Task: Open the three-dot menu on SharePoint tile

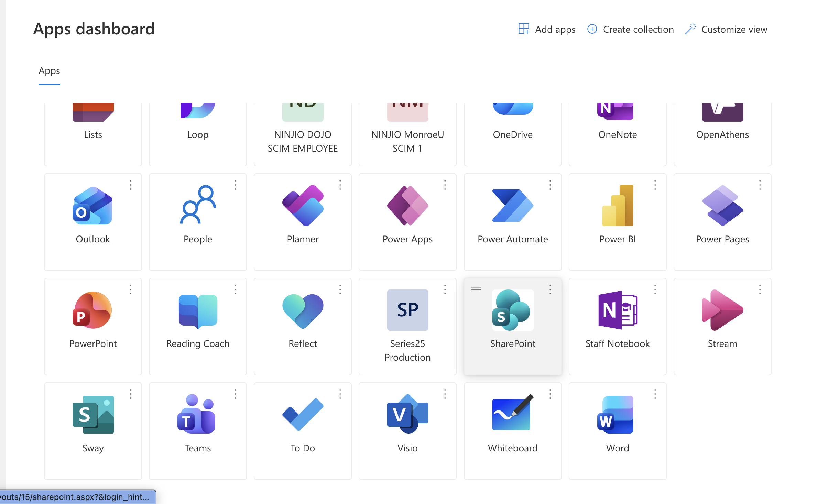Action: pos(550,289)
